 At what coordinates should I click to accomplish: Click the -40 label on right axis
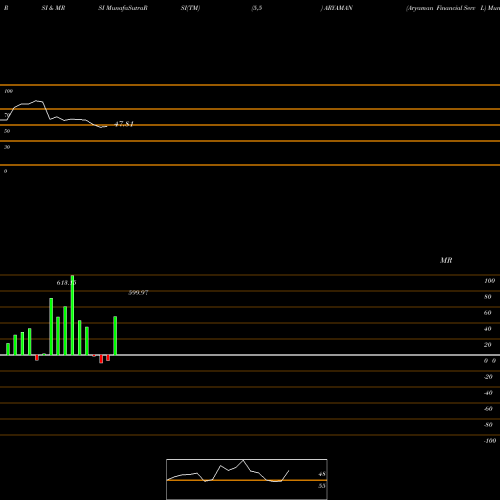[488, 393]
